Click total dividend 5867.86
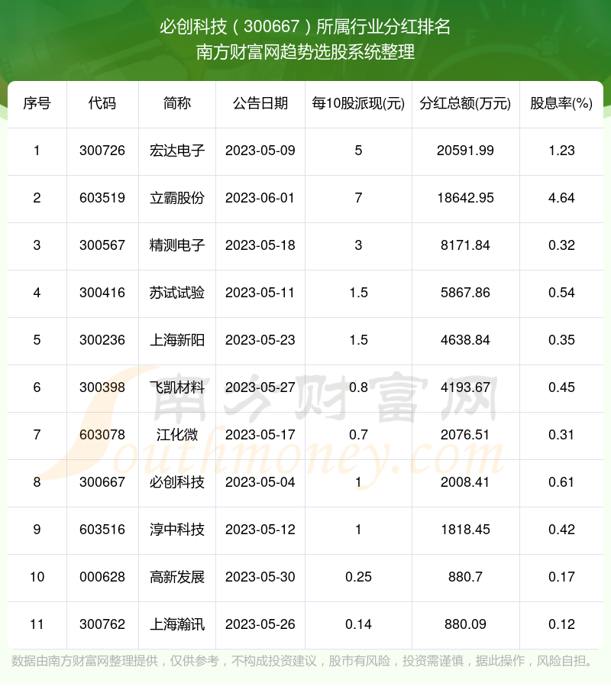 tap(465, 293)
